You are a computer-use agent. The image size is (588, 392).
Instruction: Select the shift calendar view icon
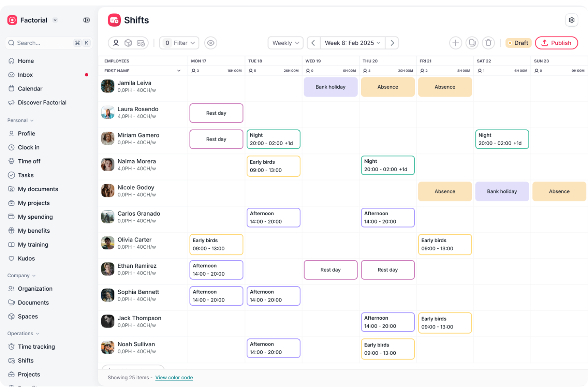coord(141,43)
